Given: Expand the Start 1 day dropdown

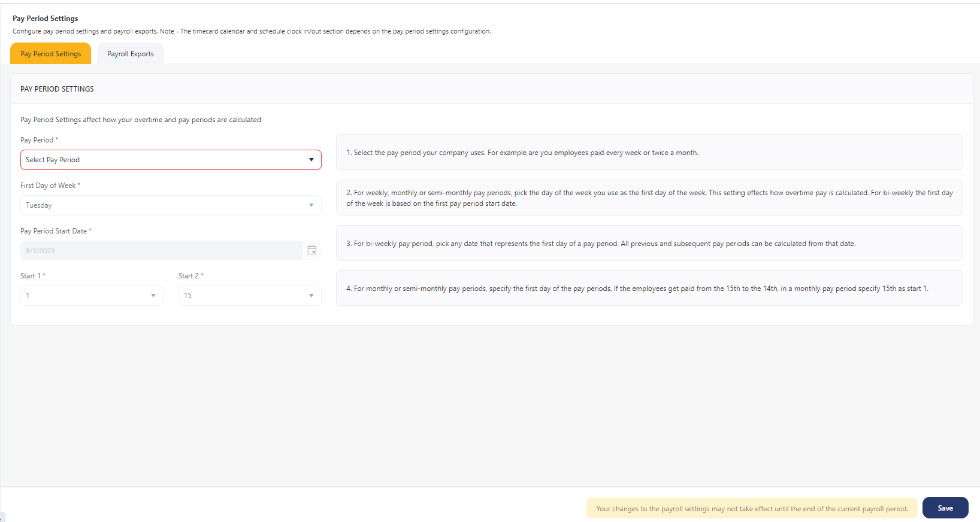Looking at the screenshot, I should coord(92,296).
